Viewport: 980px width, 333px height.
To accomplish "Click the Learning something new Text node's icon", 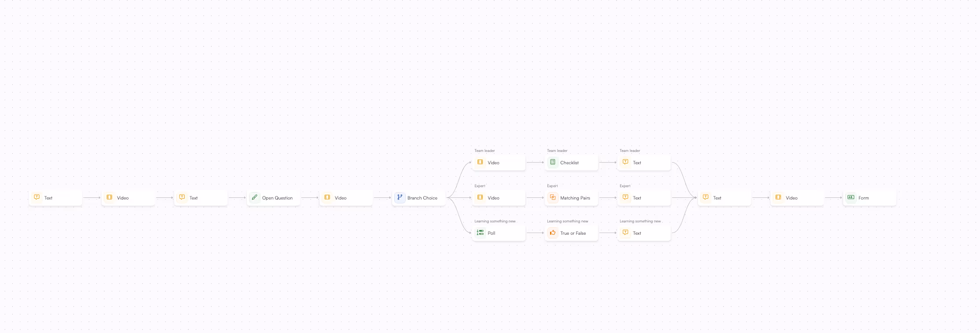I will click(625, 233).
